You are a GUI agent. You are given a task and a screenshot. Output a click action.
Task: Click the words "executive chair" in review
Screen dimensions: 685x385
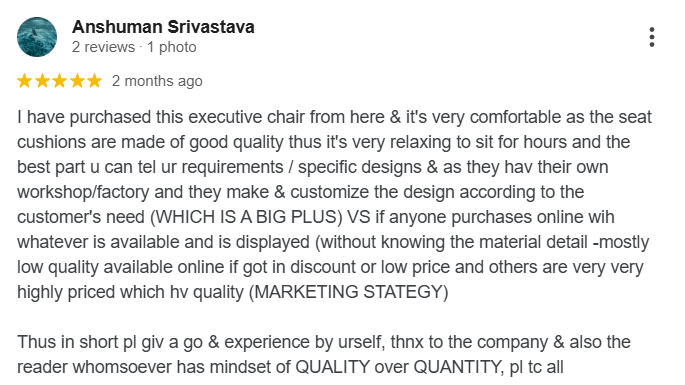[246, 117]
